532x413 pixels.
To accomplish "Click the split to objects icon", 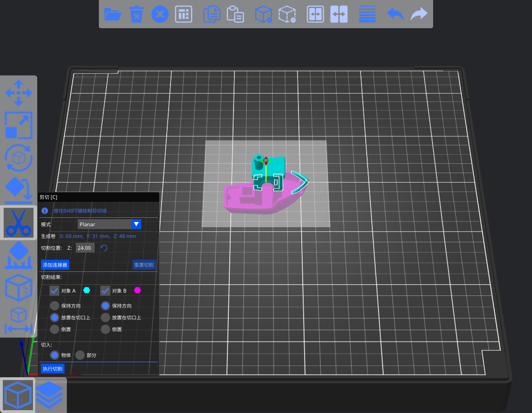I will coord(315,14).
